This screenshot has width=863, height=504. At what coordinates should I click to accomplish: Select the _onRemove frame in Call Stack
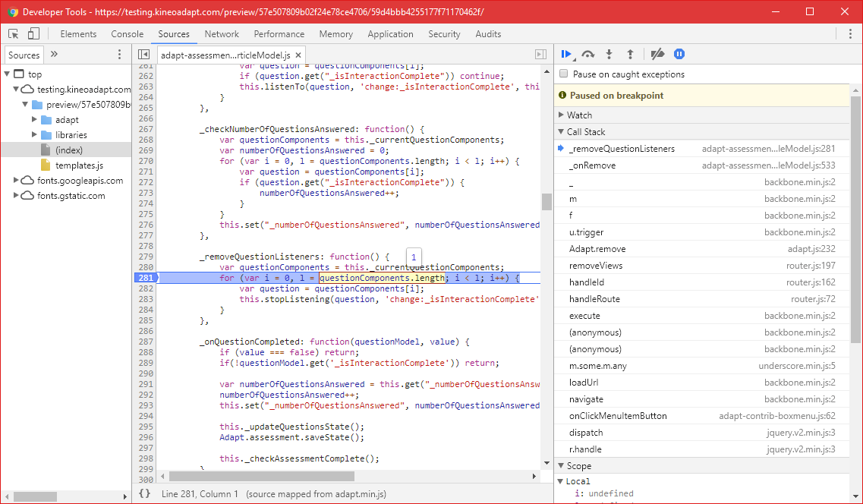click(600, 165)
